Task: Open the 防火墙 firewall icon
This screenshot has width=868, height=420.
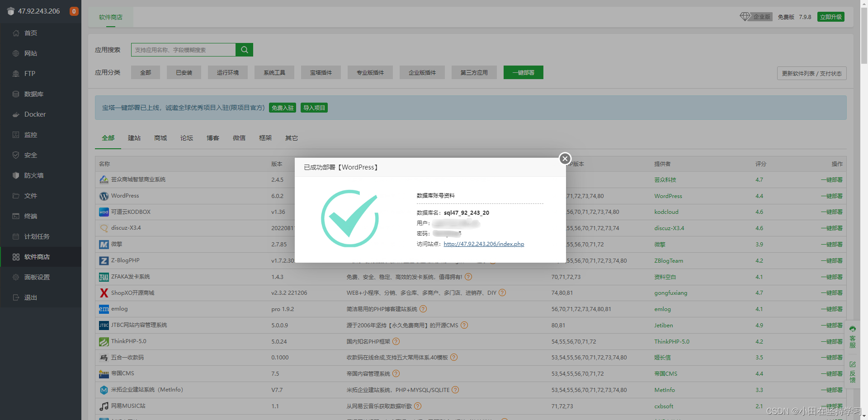Action: [x=16, y=175]
